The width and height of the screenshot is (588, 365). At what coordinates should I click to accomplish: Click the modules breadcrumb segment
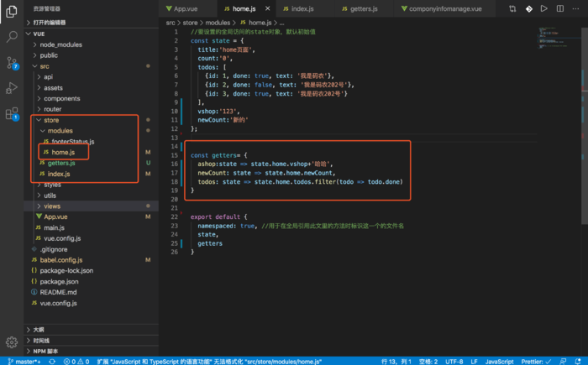(218, 23)
